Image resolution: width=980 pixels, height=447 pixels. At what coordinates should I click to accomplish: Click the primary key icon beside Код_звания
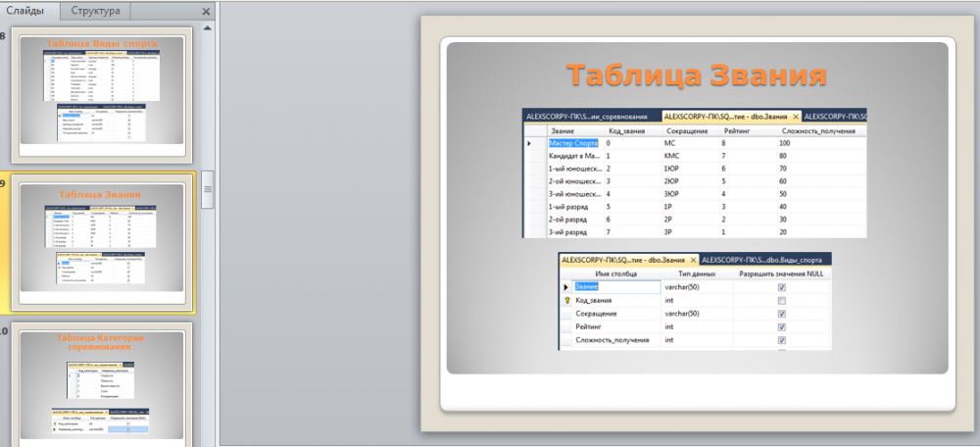(x=566, y=301)
